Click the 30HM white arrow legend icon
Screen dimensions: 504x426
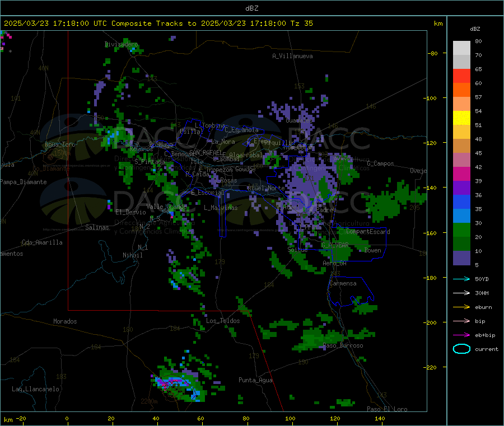click(461, 293)
